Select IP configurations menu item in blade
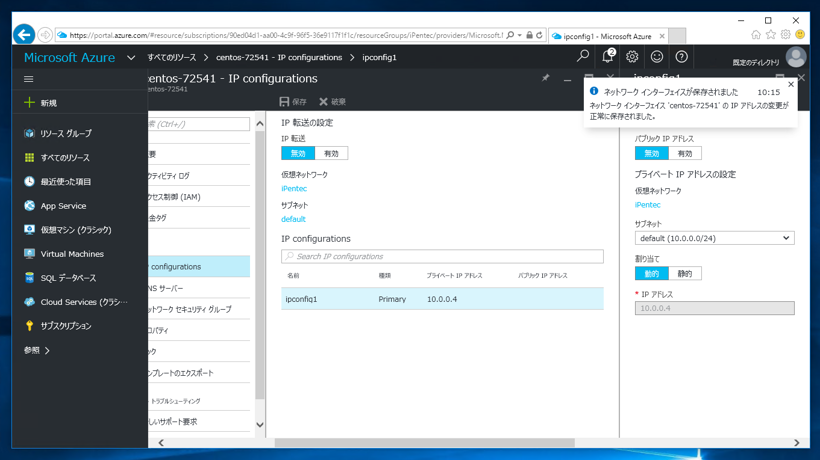The width and height of the screenshot is (820, 460). pyautogui.click(x=199, y=267)
